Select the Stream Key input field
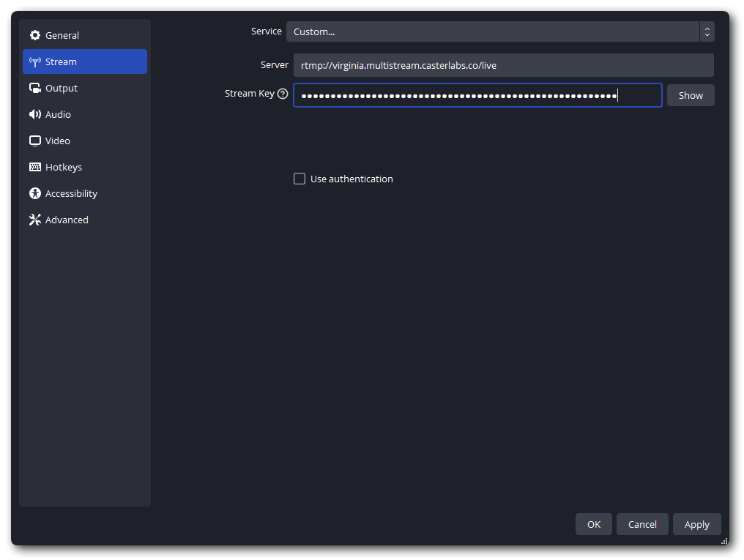The height and width of the screenshot is (560, 744). tap(477, 94)
